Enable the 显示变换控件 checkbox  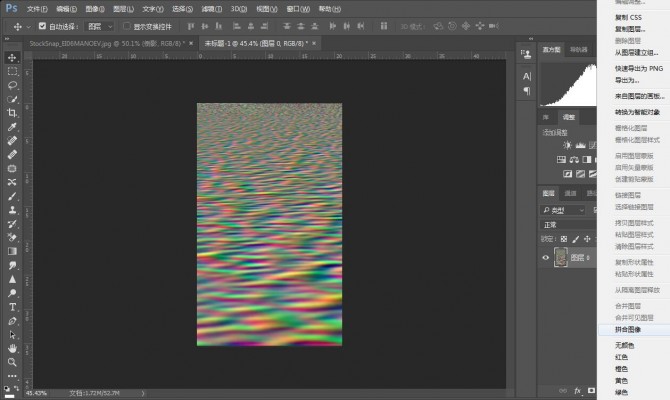127,27
